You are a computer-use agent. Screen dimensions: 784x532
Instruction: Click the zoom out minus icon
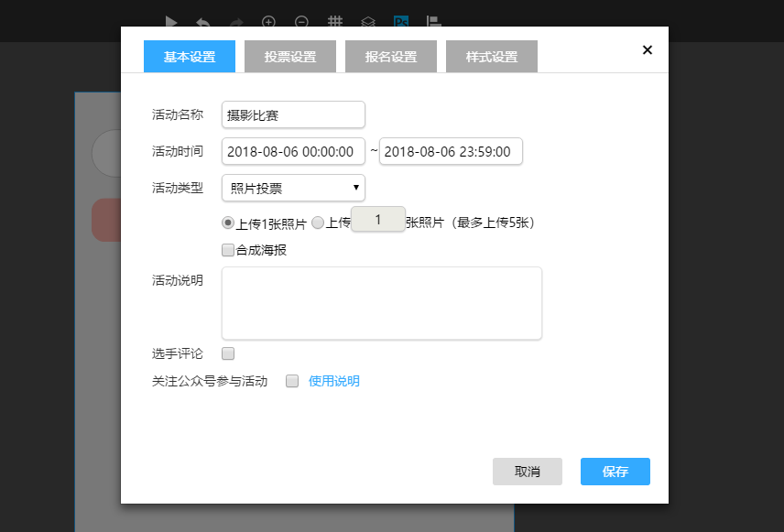tap(301, 22)
